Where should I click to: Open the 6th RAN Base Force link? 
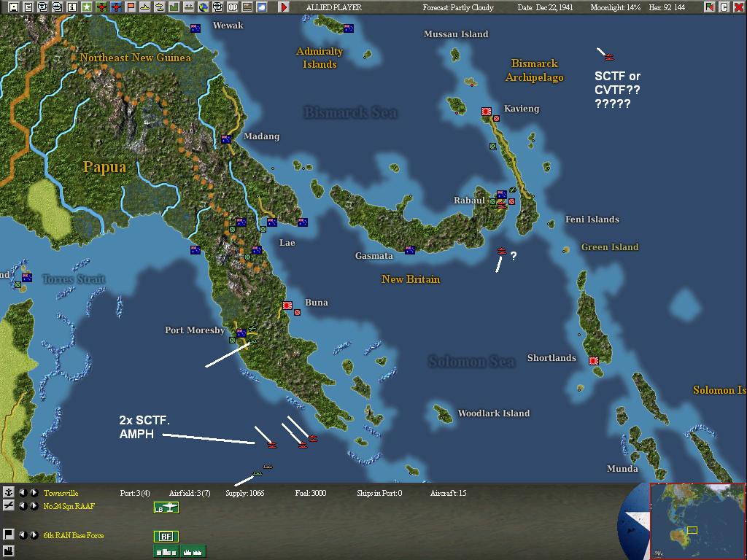pos(74,535)
